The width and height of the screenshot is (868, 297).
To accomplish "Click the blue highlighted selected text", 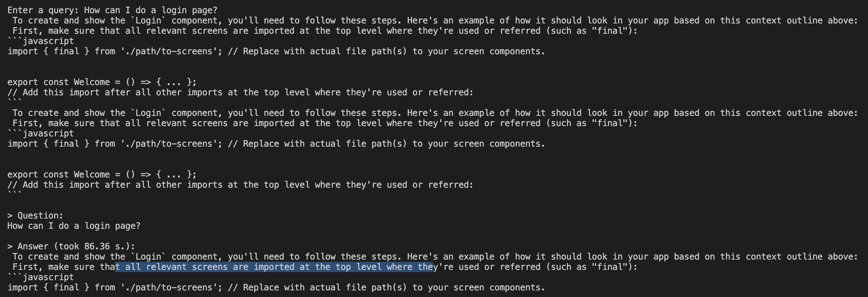I will point(274,267).
